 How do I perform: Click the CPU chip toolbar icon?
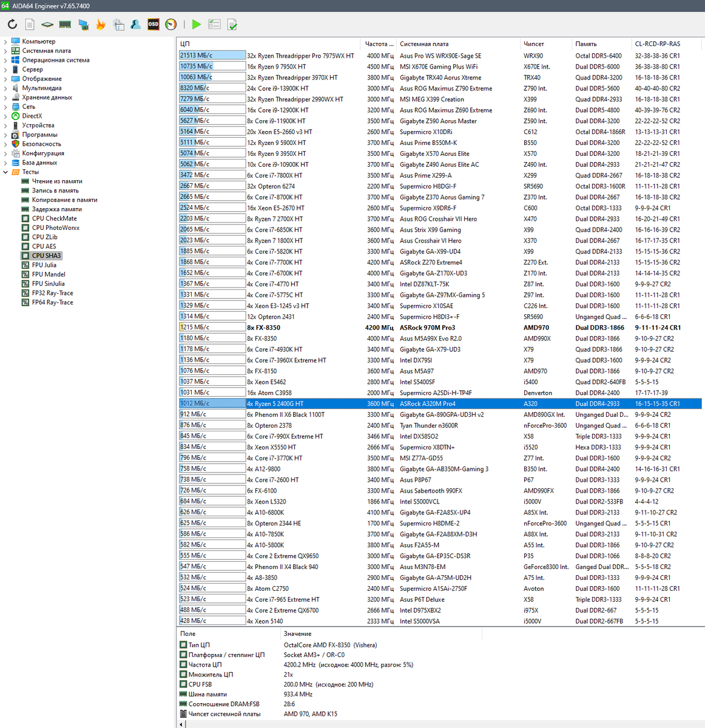[47, 24]
